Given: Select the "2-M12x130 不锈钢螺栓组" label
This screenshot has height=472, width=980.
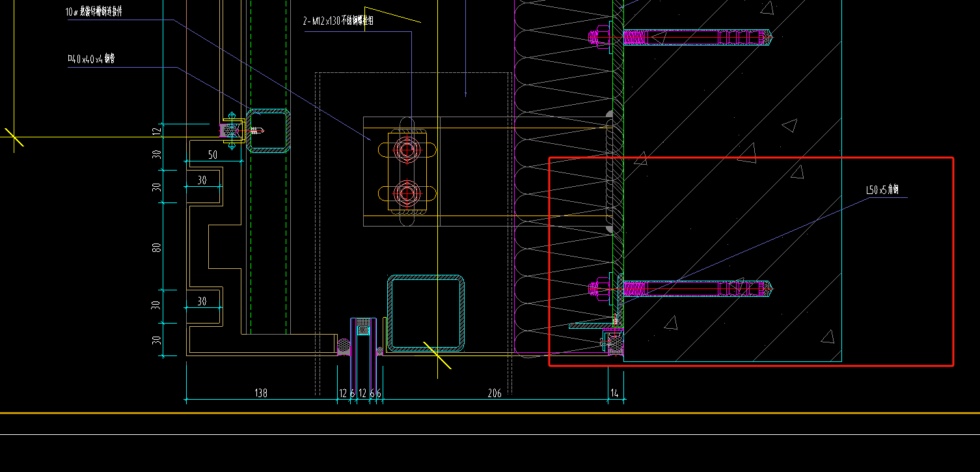Looking at the screenshot, I should [x=338, y=21].
